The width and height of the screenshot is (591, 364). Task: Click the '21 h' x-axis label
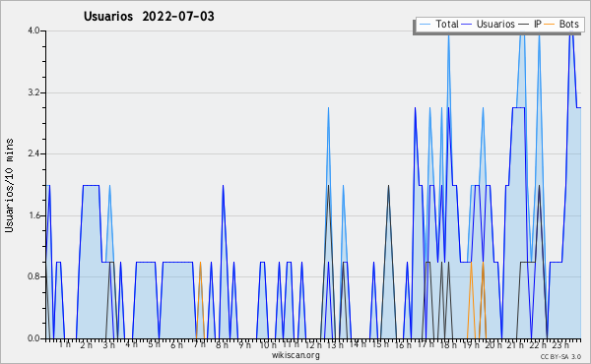pyautogui.click(x=516, y=345)
